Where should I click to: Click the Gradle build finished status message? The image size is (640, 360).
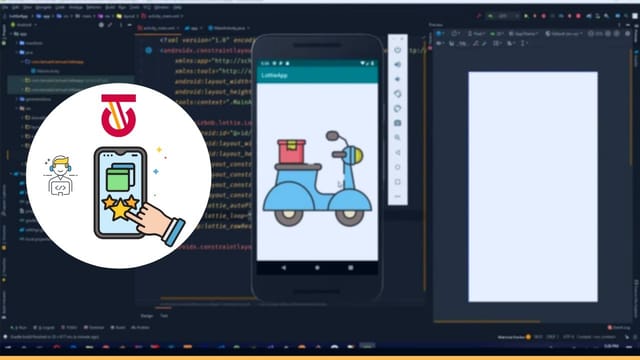pos(54,337)
